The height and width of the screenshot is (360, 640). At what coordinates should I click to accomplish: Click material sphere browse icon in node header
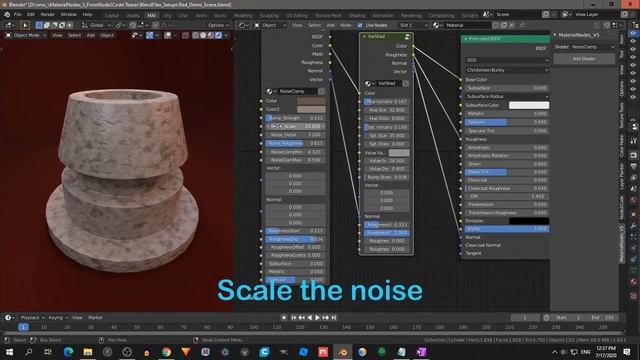(x=437, y=25)
